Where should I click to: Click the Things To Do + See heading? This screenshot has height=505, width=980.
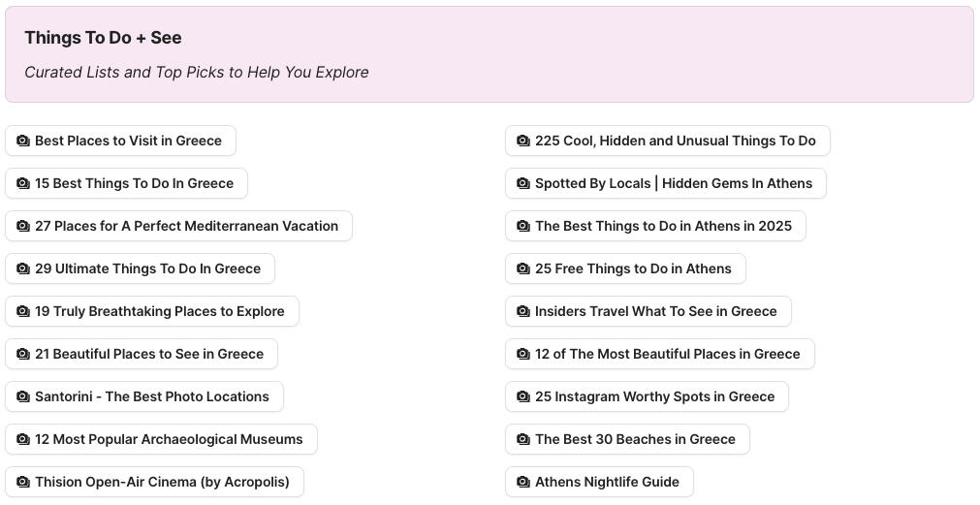[x=103, y=38]
